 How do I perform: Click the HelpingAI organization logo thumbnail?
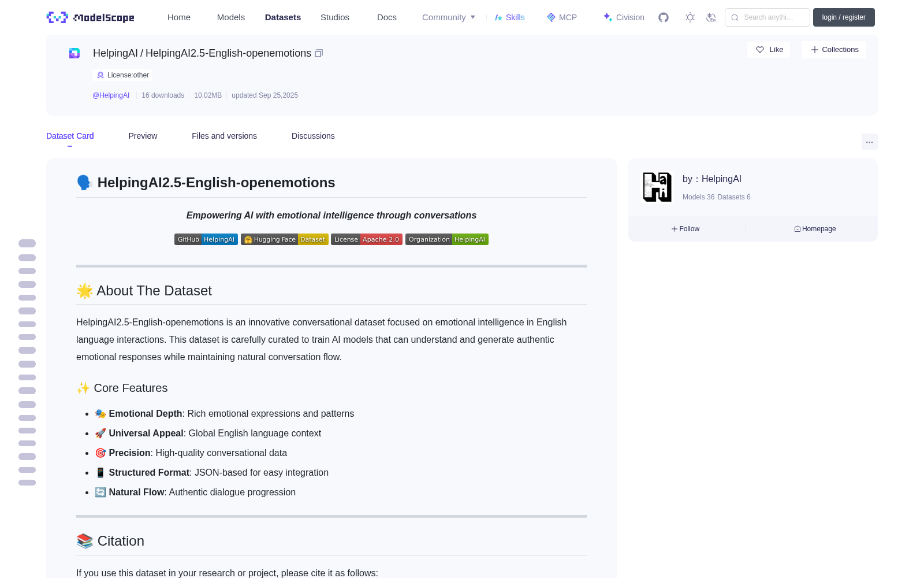click(657, 187)
